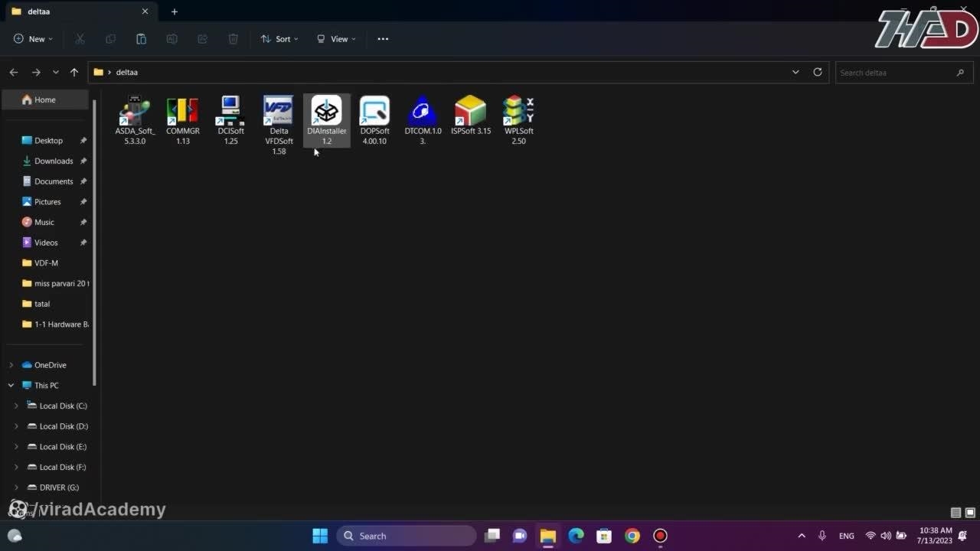Open Downloads folder from sidebar
980x551 pixels.
53,161
